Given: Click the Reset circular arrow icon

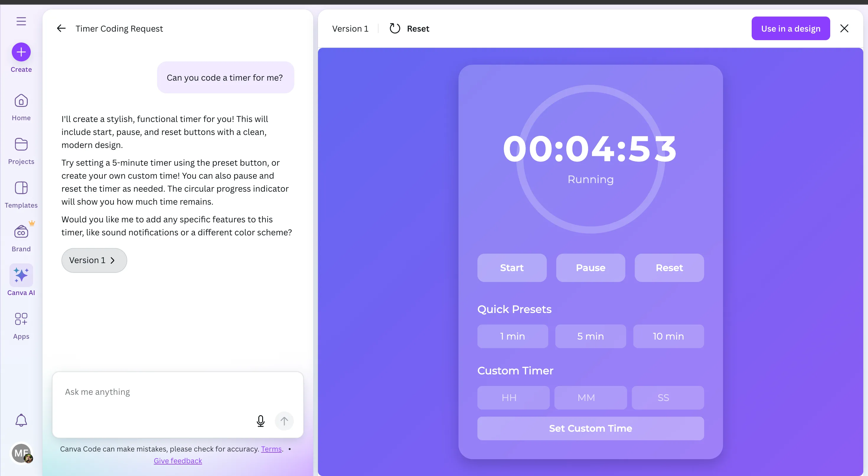Looking at the screenshot, I should pos(394,28).
